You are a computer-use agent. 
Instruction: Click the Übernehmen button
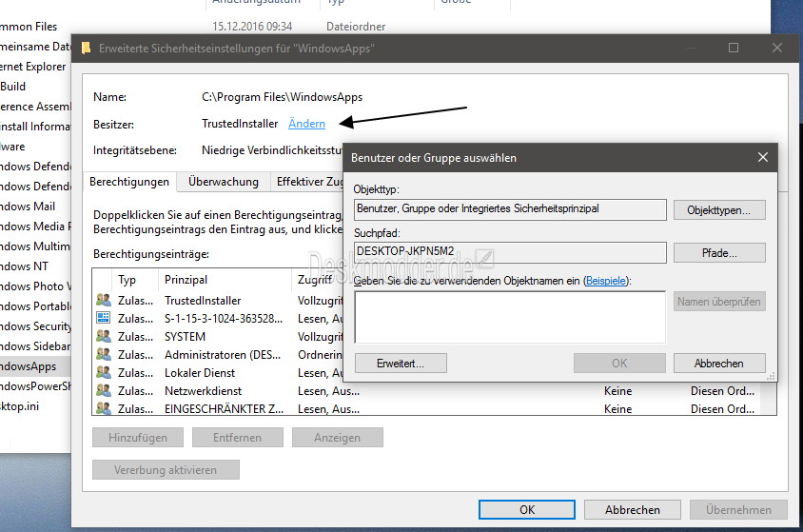point(738,509)
